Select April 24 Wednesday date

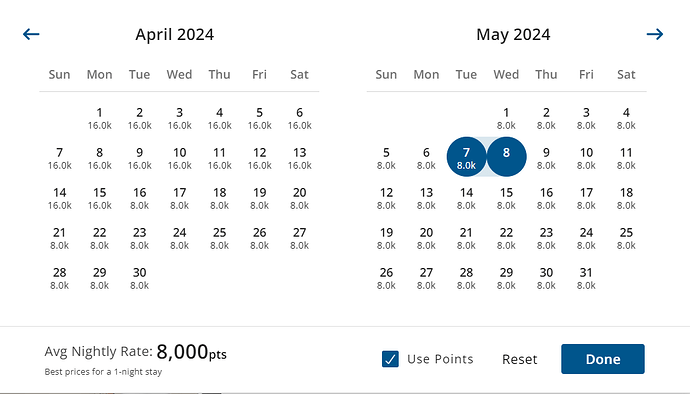point(180,238)
